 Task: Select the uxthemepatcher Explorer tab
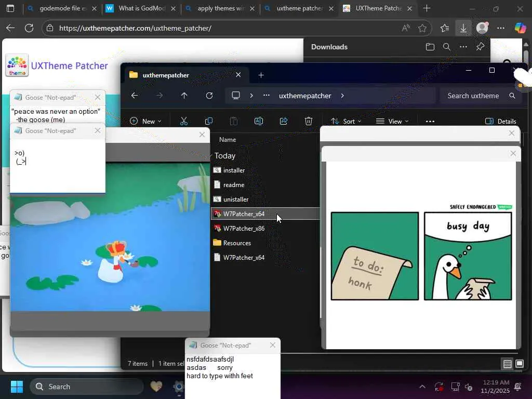(x=185, y=75)
